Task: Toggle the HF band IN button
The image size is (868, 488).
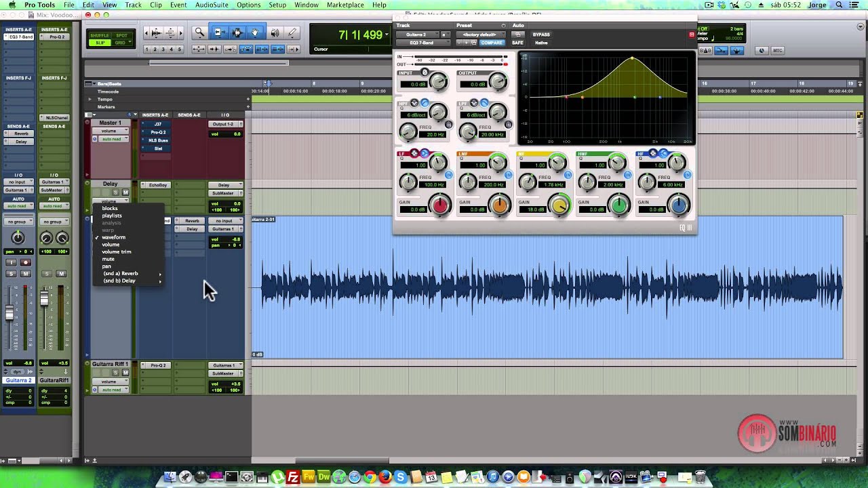Action: (x=688, y=175)
